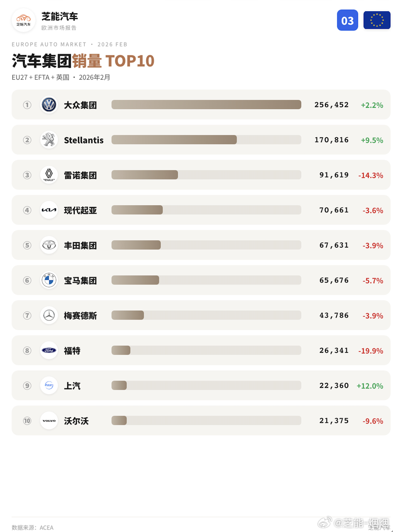Screen dimensions: 393x532
Task: Click the Toyota logo icon
Action: pyautogui.click(x=49, y=245)
